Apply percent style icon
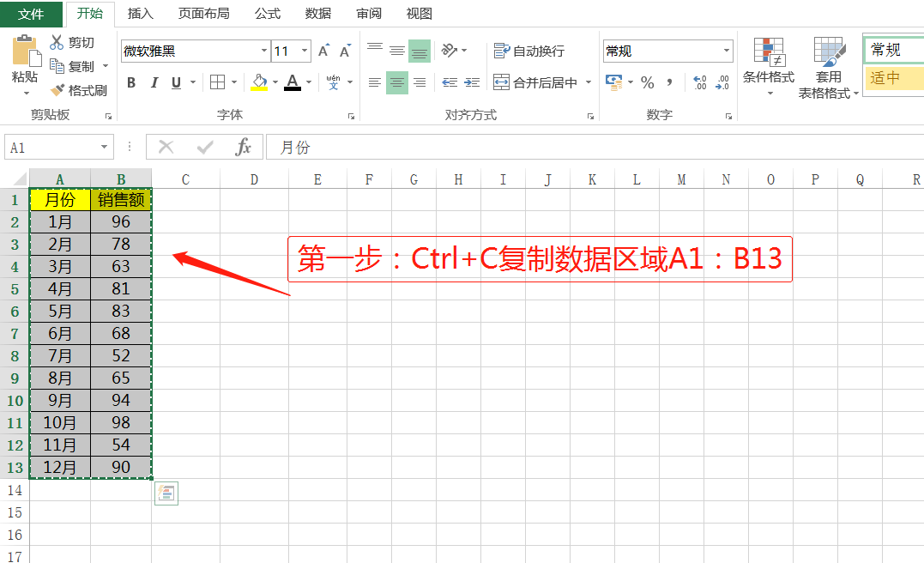The height and width of the screenshot is (563, 924). pyautogui.click(x=648, y=82)
